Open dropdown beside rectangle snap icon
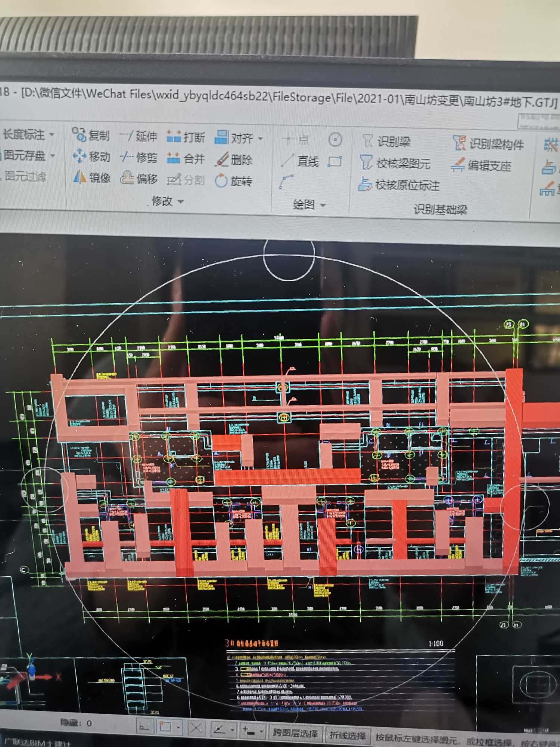The height and width of the screenshot is (747, 560). pyautogui.click(x=178, y=727)
